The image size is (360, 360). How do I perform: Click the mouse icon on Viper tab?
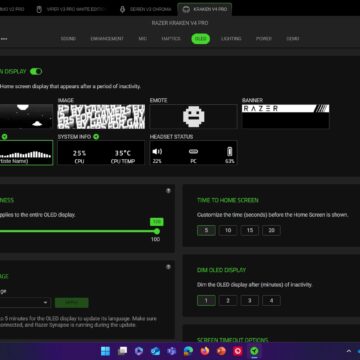39,9
